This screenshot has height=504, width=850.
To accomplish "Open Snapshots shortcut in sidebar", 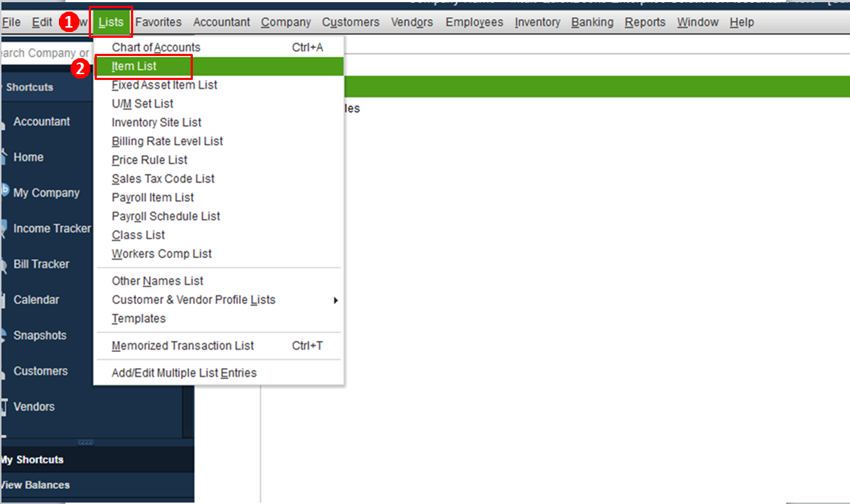I will (39, 335).
